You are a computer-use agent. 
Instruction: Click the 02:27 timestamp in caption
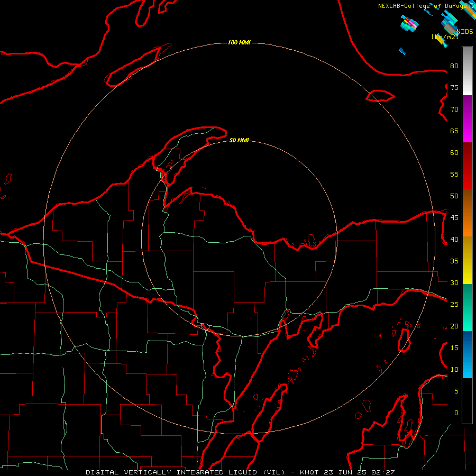tap(382, 472)
